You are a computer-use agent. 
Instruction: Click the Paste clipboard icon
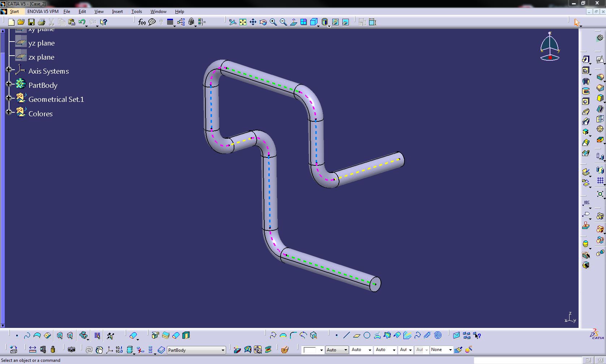pyautogui.click(x=72, y=22)
